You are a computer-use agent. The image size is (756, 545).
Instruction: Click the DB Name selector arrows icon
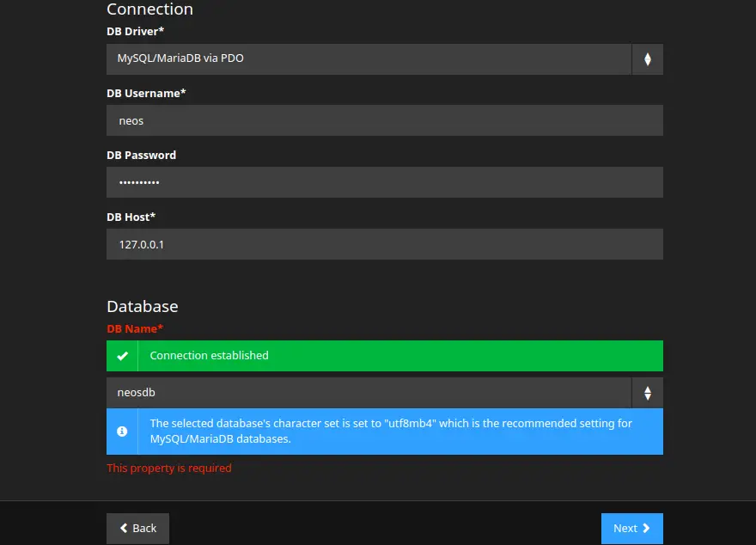coord(648,393)
